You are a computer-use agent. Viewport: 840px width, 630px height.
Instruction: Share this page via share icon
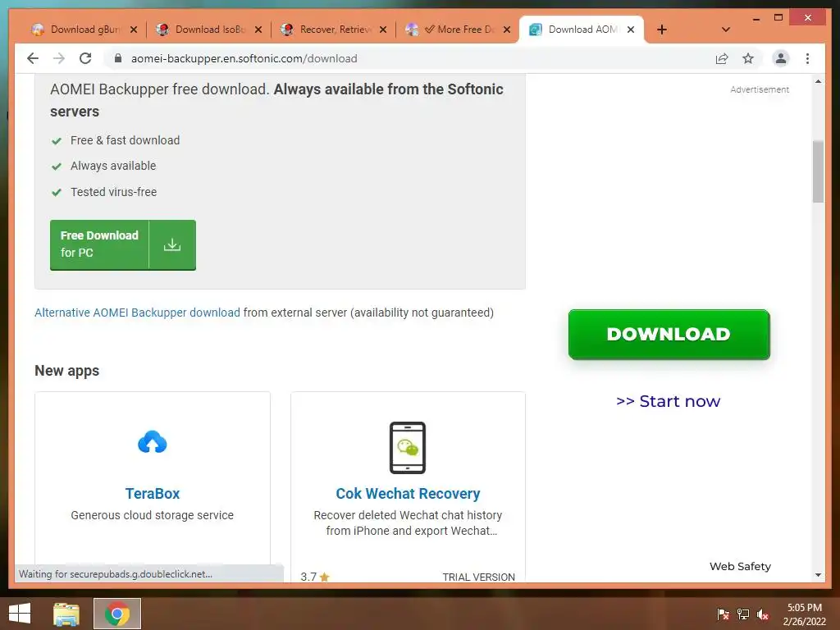(722, 58)
